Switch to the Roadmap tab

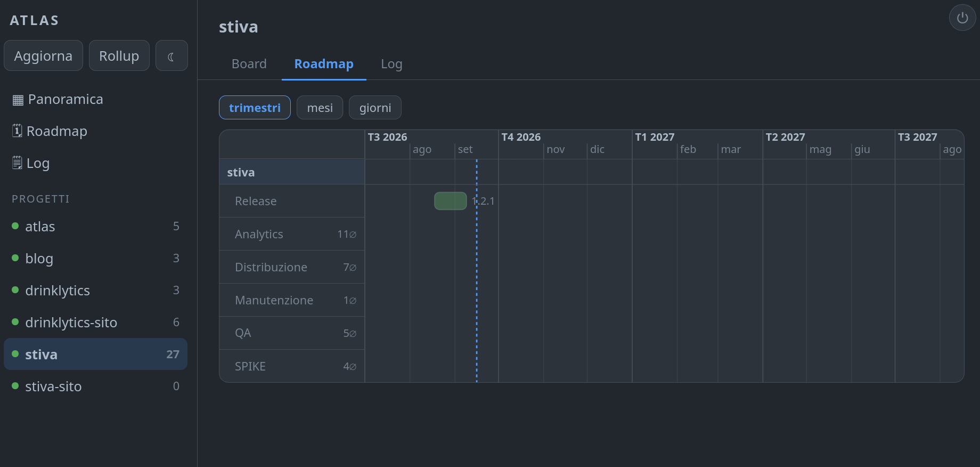(324, 64)
